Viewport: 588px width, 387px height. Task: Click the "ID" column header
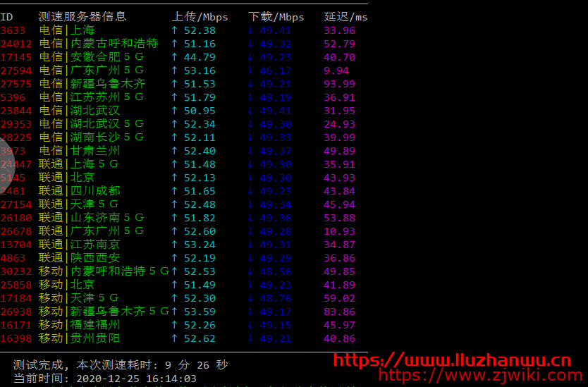point(6,17)
